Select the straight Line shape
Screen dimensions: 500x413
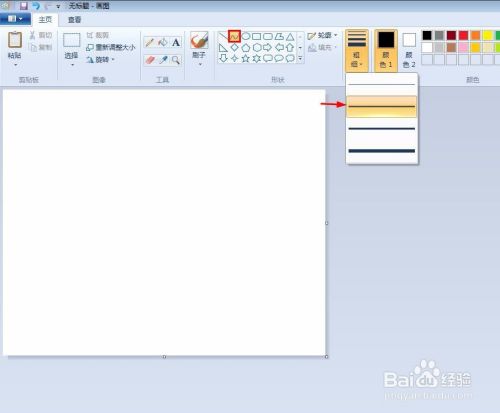tap(223, 36)
